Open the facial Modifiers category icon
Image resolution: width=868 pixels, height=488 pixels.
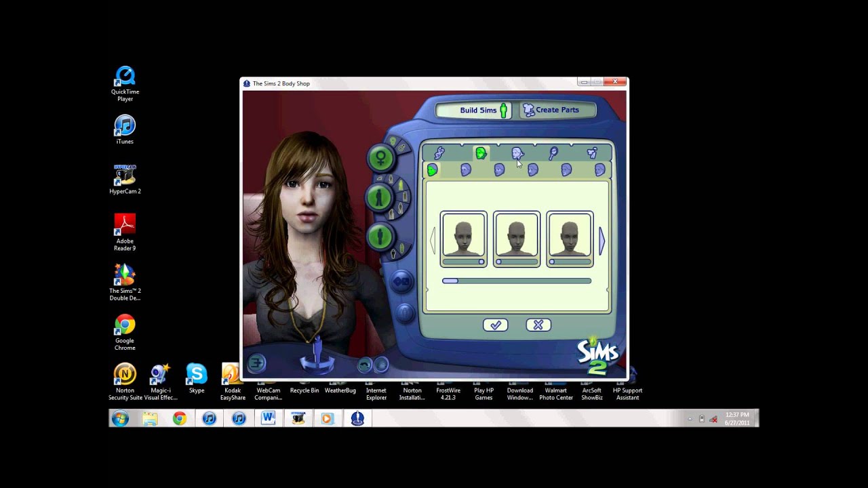[x=517, y=153]
